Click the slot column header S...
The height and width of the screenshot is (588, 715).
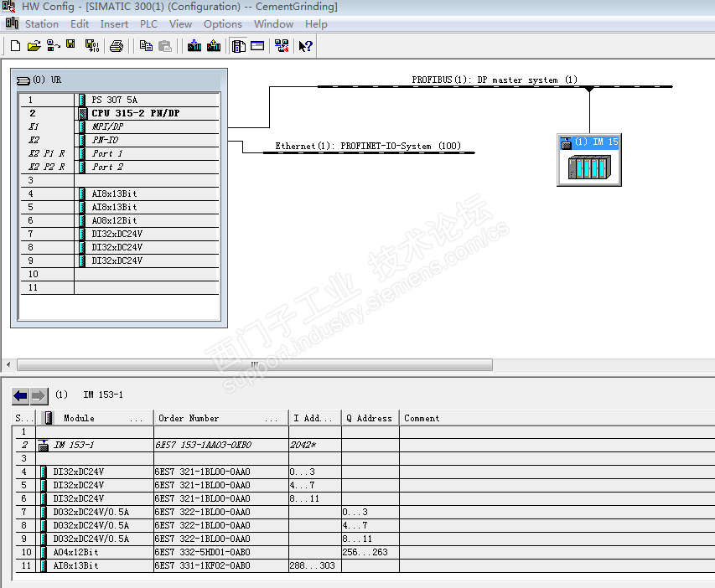[x=23, y=418]
